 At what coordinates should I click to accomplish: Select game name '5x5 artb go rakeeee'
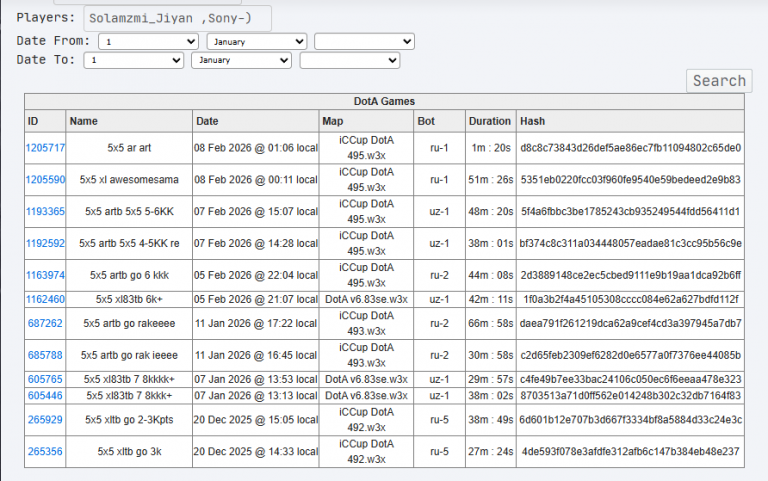129,323
